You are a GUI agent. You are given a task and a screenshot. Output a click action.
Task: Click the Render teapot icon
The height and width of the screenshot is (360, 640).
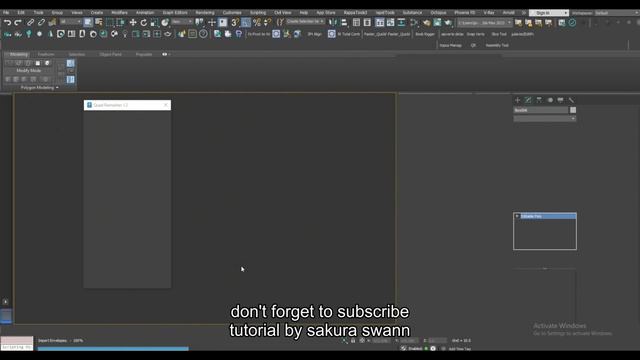click(x=448, y=22)
